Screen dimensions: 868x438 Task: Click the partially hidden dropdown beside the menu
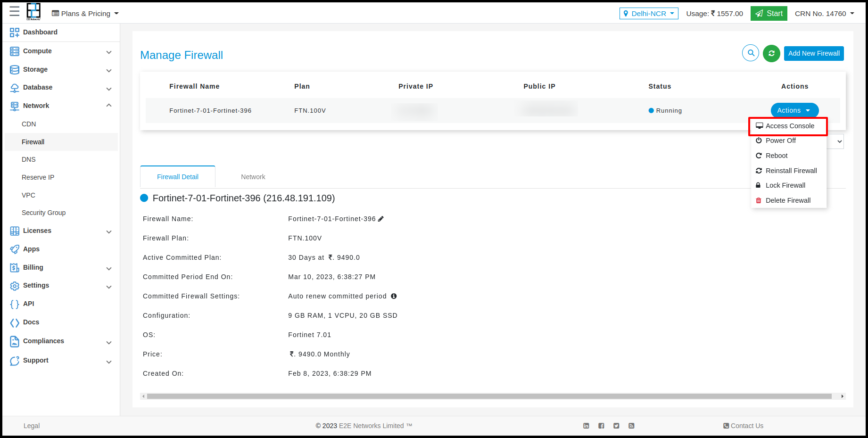pos(836,141)
